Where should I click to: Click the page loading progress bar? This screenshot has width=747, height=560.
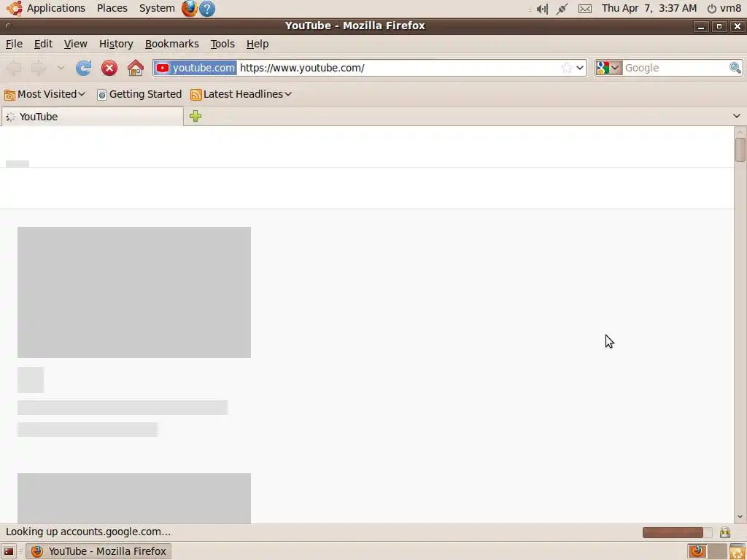click(x=677, y=532)
